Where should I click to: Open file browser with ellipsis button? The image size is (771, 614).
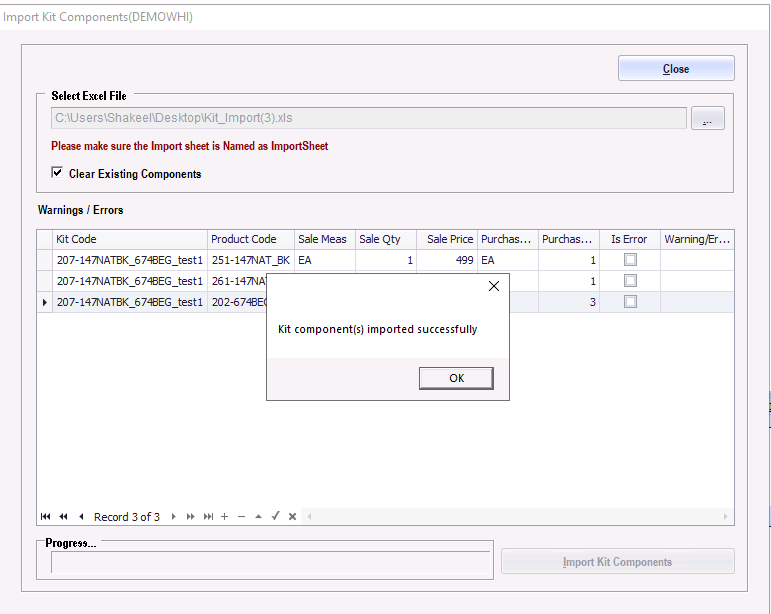pos(707,119)
